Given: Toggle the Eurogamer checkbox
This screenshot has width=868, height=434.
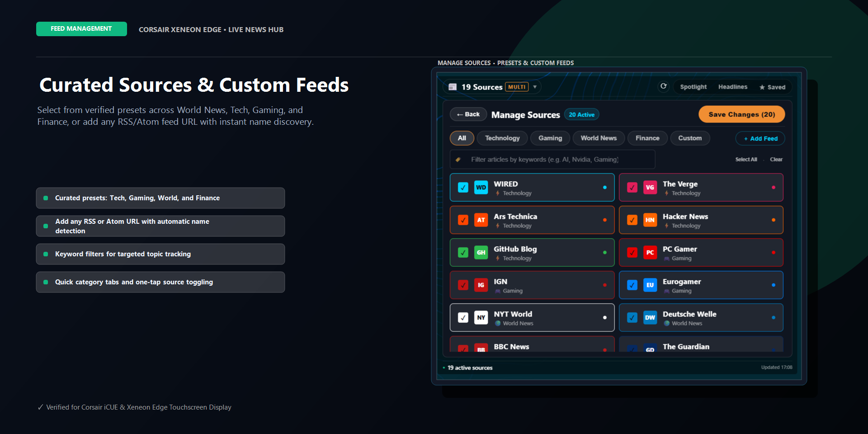Looking at the screenshot, I should pyautogui.click(x=632, y=285).
